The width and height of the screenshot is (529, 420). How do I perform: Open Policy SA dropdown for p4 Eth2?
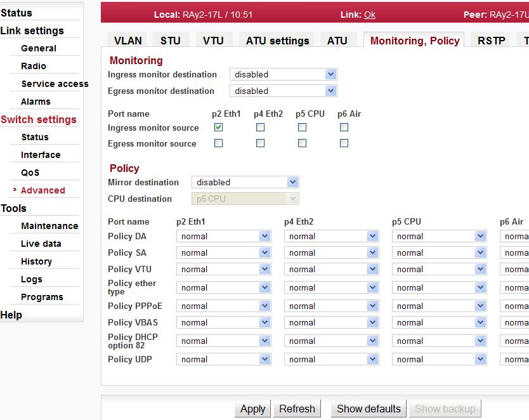(x=331, y=253)
